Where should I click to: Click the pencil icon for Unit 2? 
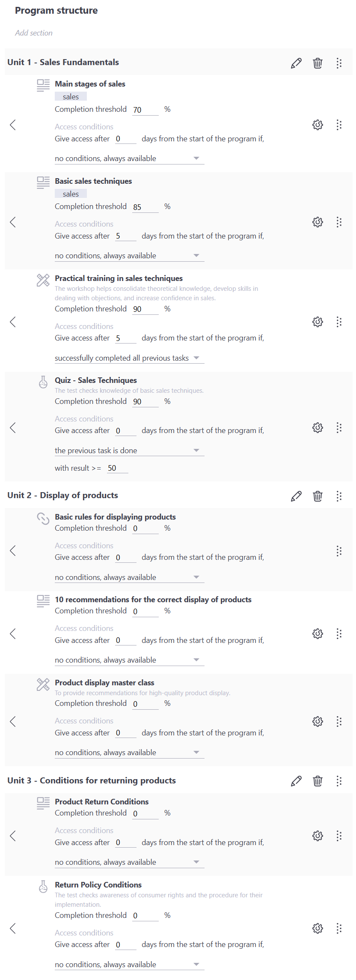296,496
